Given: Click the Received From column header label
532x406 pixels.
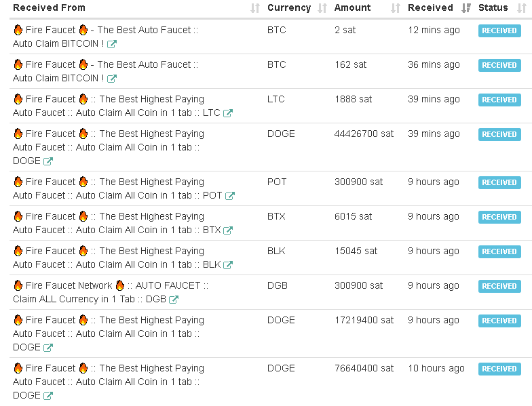Looking at the screenshot, I should (x=49, y=8).
